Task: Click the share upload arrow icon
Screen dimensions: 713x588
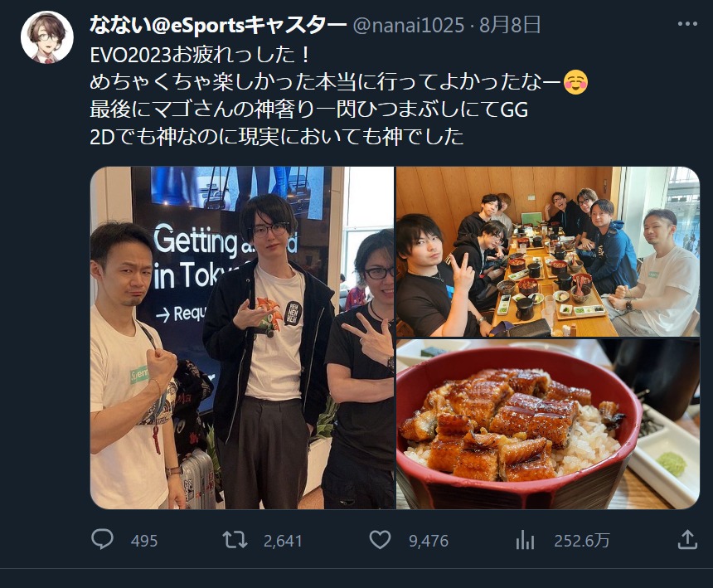Action: 687,540
